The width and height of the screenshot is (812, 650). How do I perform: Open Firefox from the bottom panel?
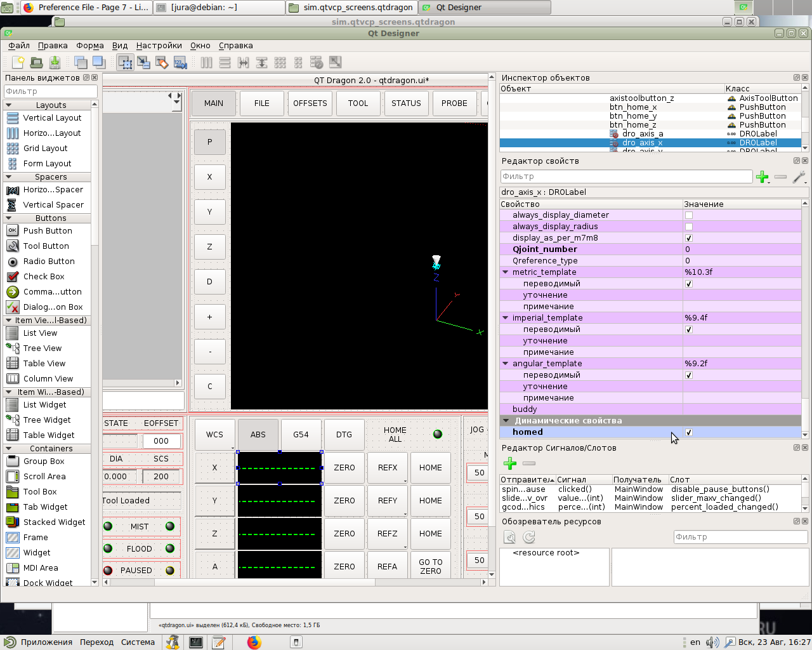(x=254, y=642)
